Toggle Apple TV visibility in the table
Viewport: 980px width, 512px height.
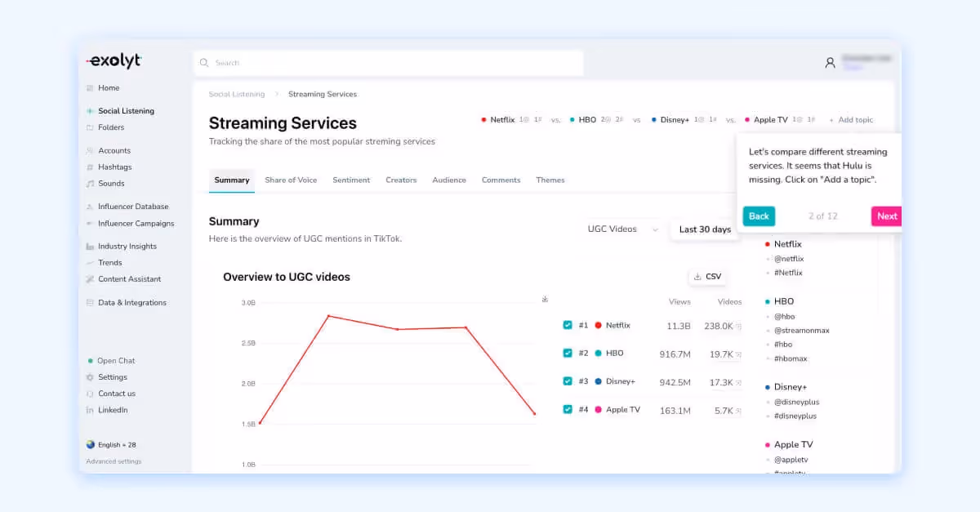point(567,409)
